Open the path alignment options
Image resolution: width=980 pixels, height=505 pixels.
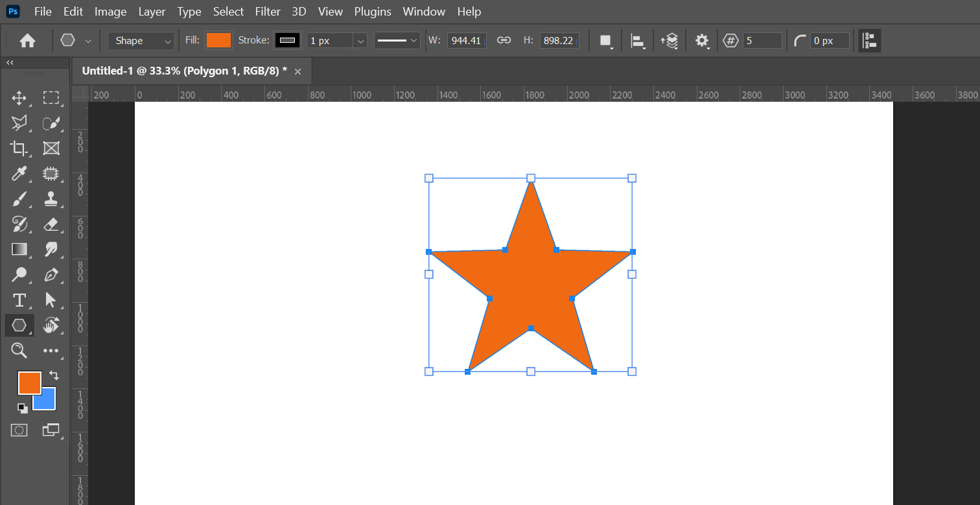click(638, 41)
